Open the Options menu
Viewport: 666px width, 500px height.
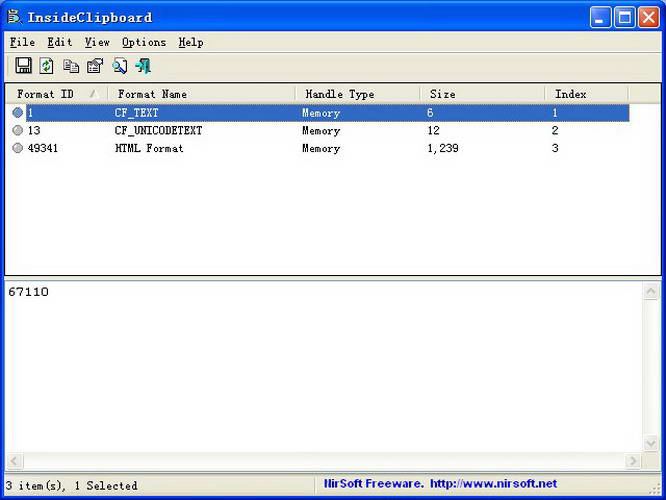144,42
